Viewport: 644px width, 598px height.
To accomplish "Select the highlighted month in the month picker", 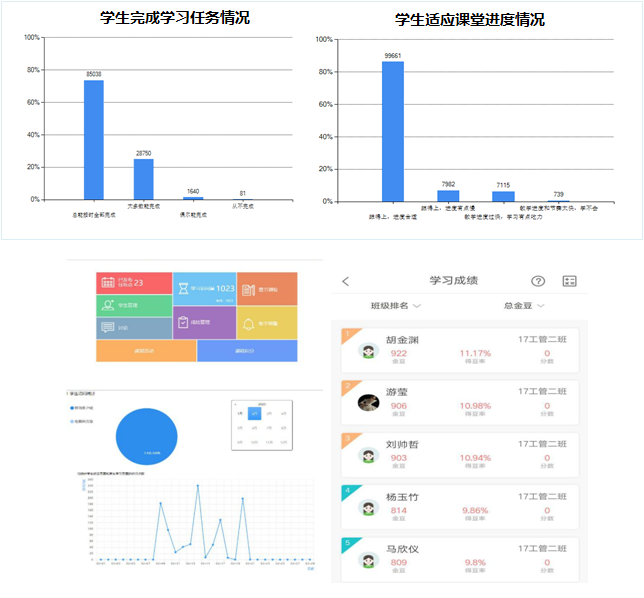I will tap(254, 414).
